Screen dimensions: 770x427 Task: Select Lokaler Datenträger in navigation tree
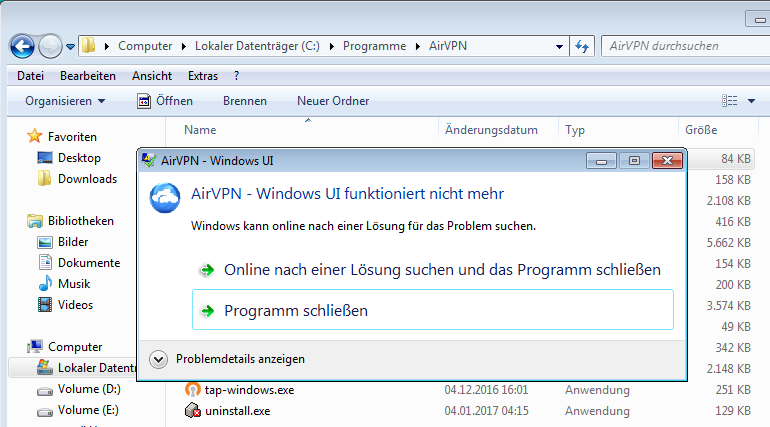tap(97, 368)
